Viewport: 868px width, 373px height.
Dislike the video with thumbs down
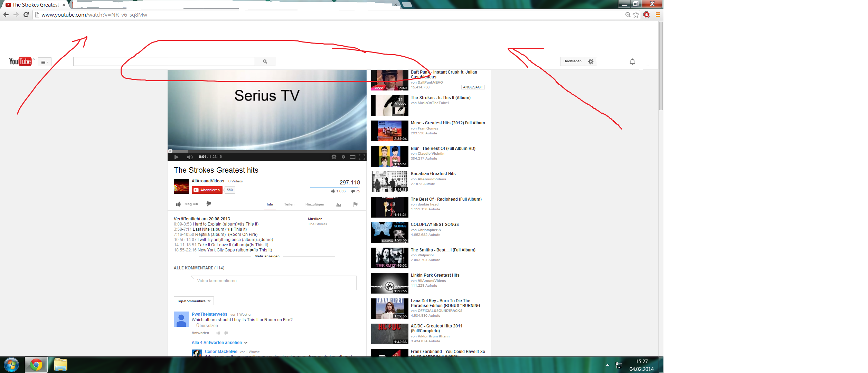click(209, 204)
